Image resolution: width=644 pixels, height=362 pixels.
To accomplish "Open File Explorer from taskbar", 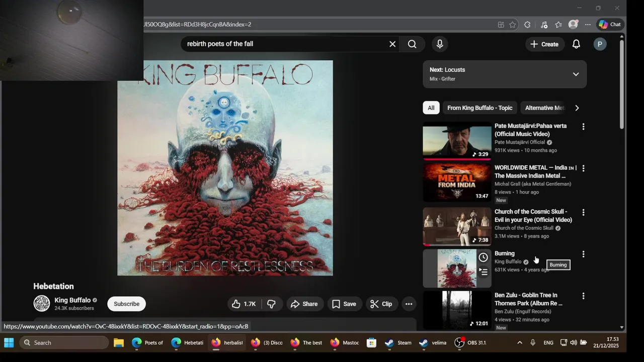I will [x=119, y=343].
